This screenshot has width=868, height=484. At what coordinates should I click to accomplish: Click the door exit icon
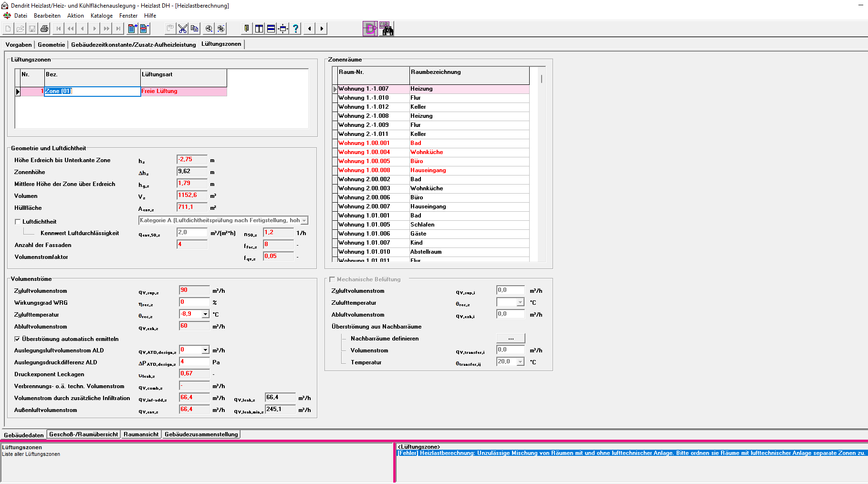[247, 29]
